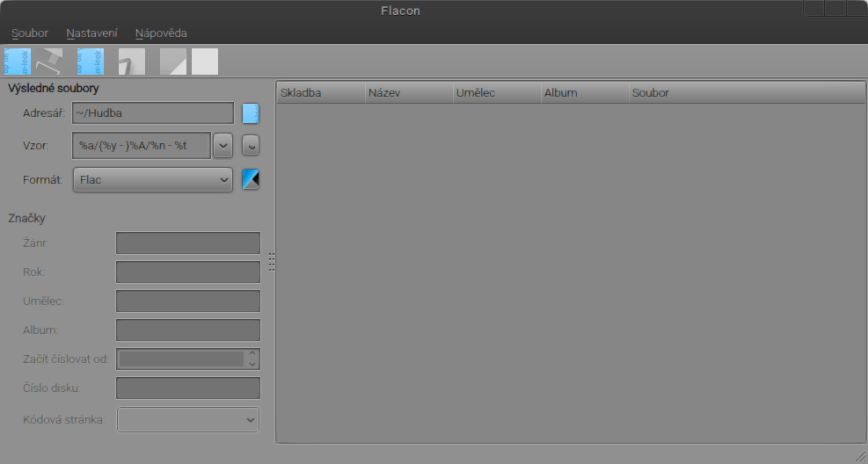Open encoder settings icon next to Formát
The width and height of the screenshot is (868, 464).
click(251, 180)
